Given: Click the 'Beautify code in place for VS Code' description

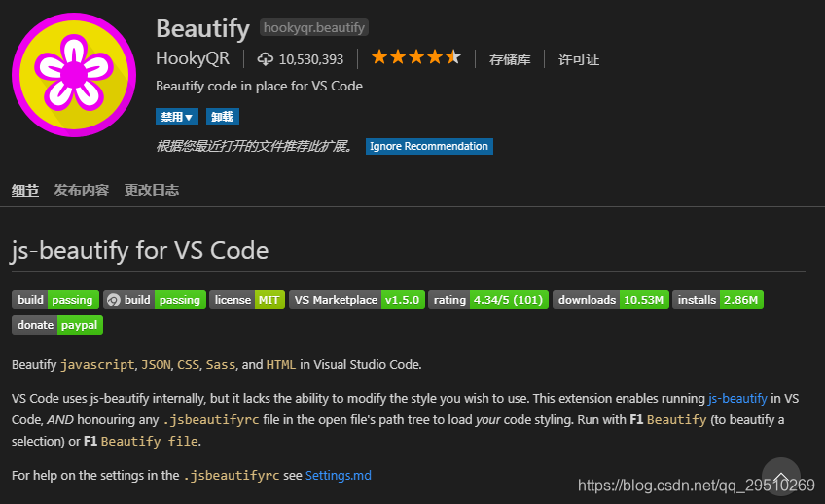Looking at the screenshot, I should [259, 87].
